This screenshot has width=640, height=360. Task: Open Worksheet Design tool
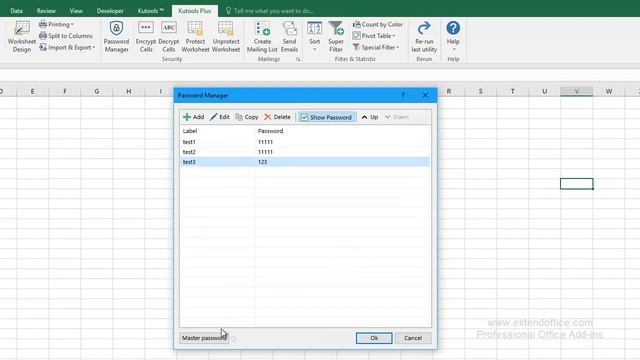tap(22, 37)
